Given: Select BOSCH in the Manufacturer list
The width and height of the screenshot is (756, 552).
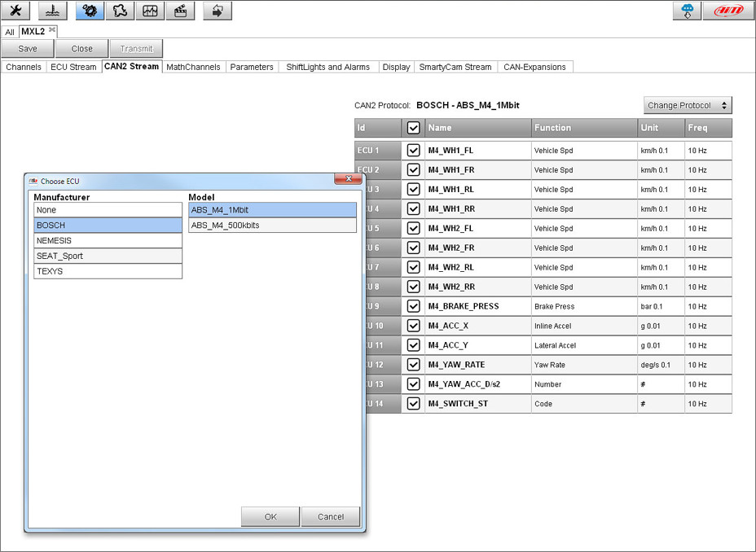Looking at the screenshot, I should (x=108, y=226).
